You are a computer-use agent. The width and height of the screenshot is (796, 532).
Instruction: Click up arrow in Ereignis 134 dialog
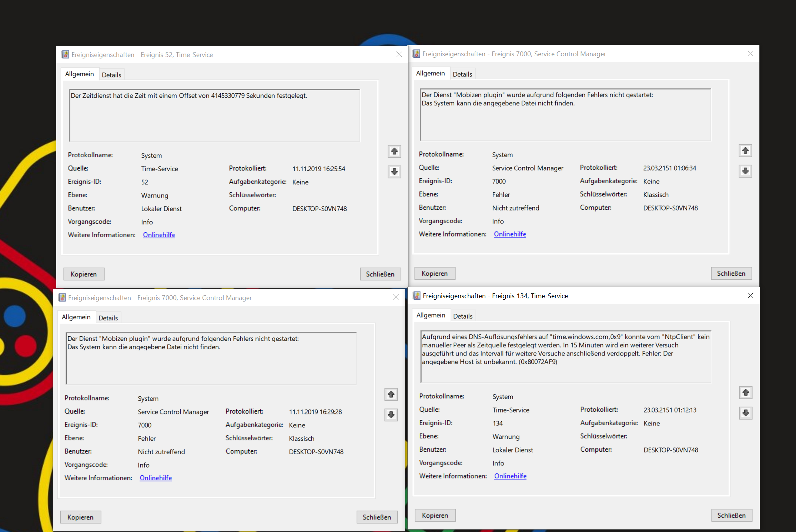click(x=746, y=393)
